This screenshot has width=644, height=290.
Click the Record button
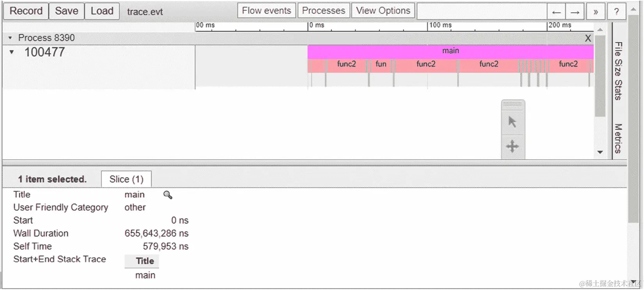(26, 11)
